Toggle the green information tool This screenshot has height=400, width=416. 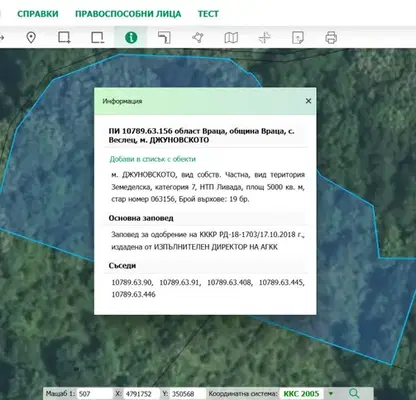[131, 37]
